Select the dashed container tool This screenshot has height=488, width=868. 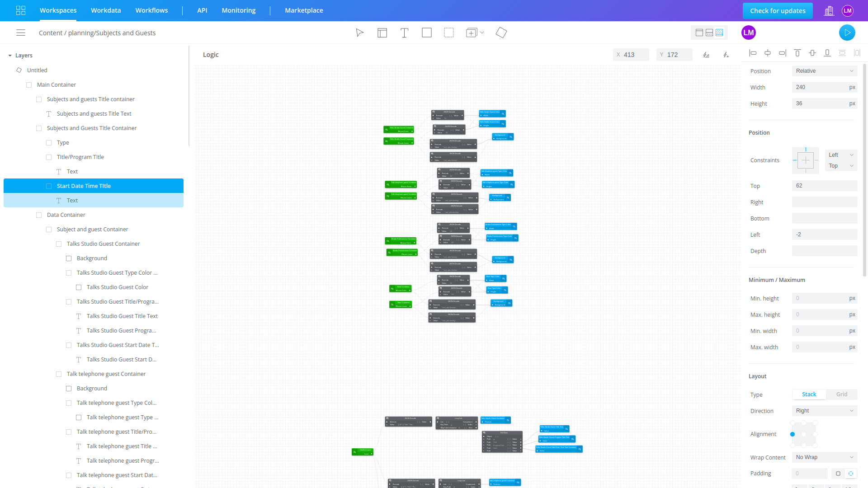click(x=448, y=33)
